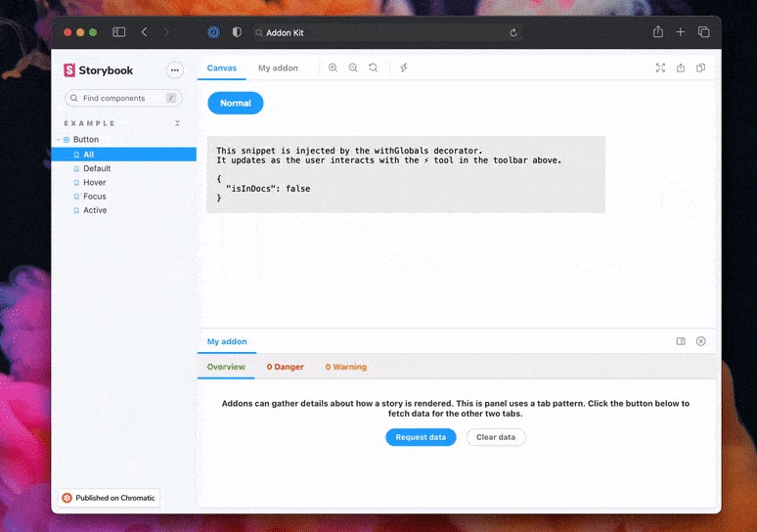Hide the addons panel
The image size is (757, 532).
coord(700,341)
